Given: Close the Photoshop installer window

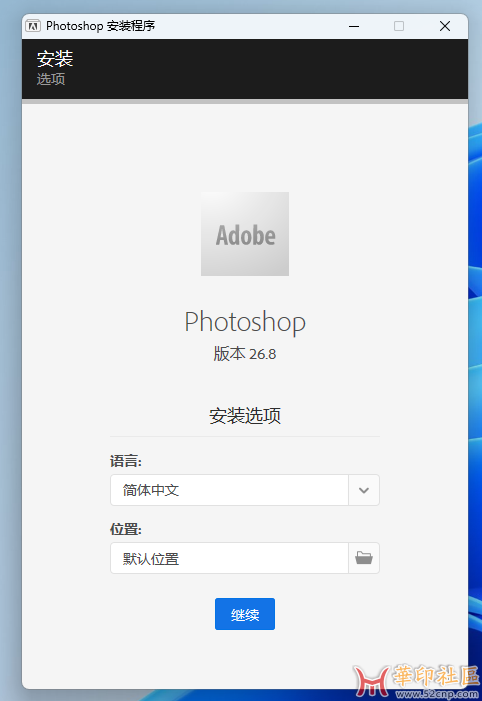Looking at the screenshot, I should (444, 26).
